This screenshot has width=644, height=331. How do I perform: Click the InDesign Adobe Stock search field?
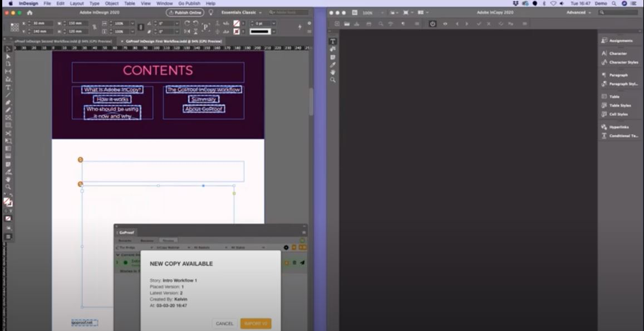pyautogui.click(x=288, y=12)
